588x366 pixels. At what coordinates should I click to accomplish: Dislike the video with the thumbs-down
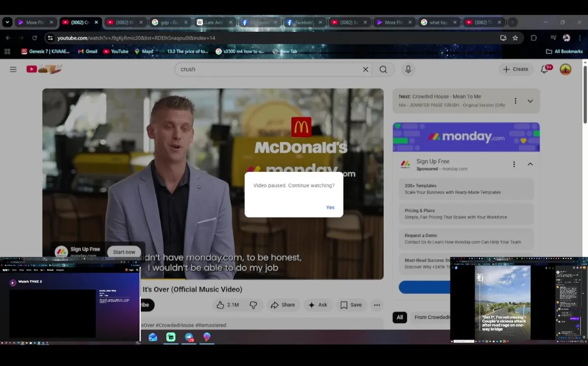click(254, 305)
